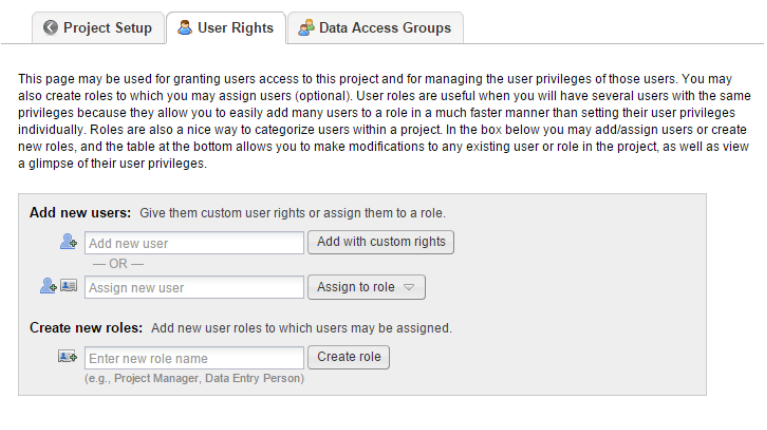Open the Data Access Groups tab label

click(385, 28)
